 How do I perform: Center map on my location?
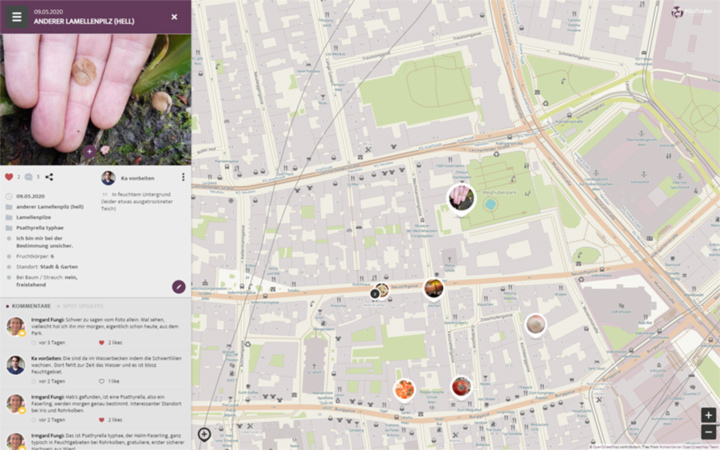(204, 434)
